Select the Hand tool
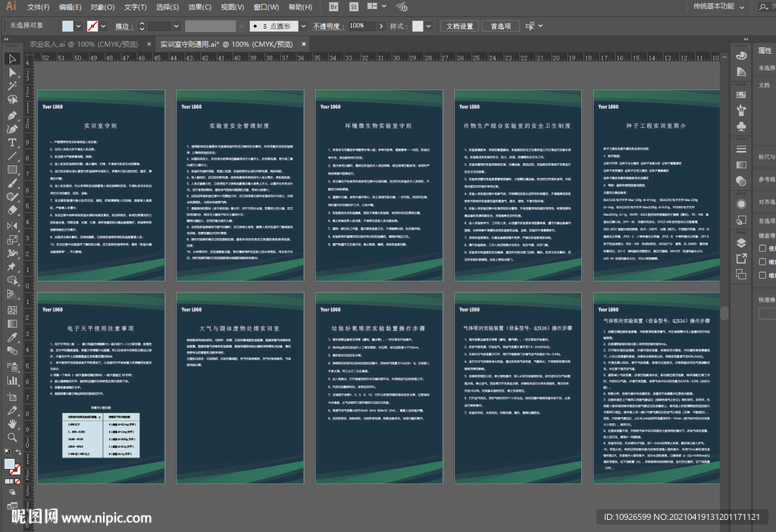Image resolution: width=776 pixels, height=532 pixels. pos(12,424)
